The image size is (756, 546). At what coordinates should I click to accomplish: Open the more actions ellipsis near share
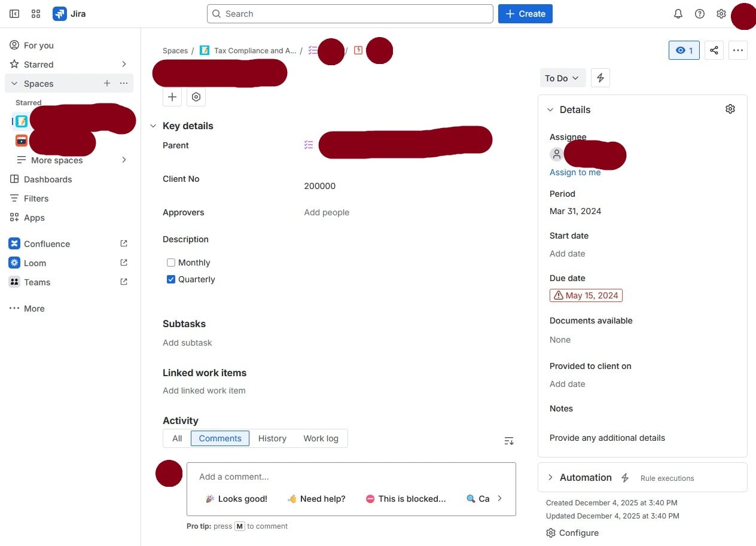coord(738,50)
